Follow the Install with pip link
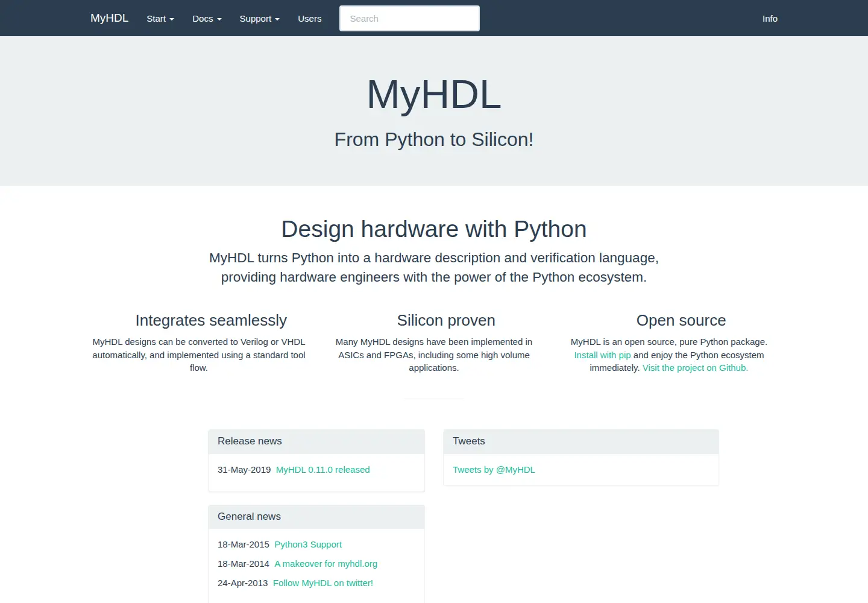This screenshot has width=868, height=603. tap(602, 355)
